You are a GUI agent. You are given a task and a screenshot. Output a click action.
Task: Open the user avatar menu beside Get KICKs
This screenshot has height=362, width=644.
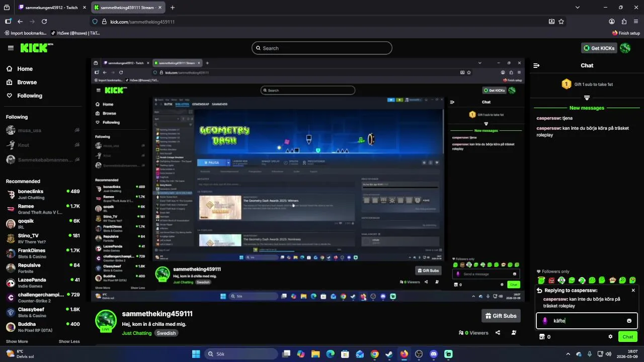click(x=625, y=48)
